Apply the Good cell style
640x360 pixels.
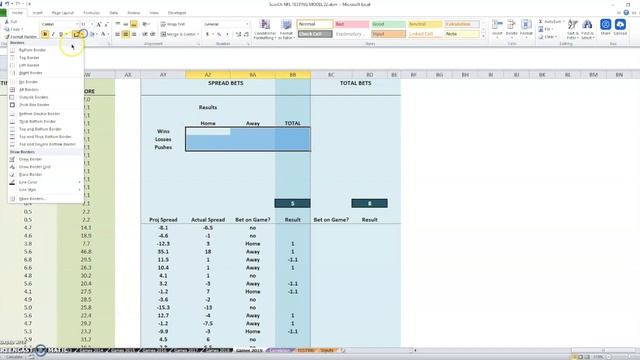(x=388, y=24)
